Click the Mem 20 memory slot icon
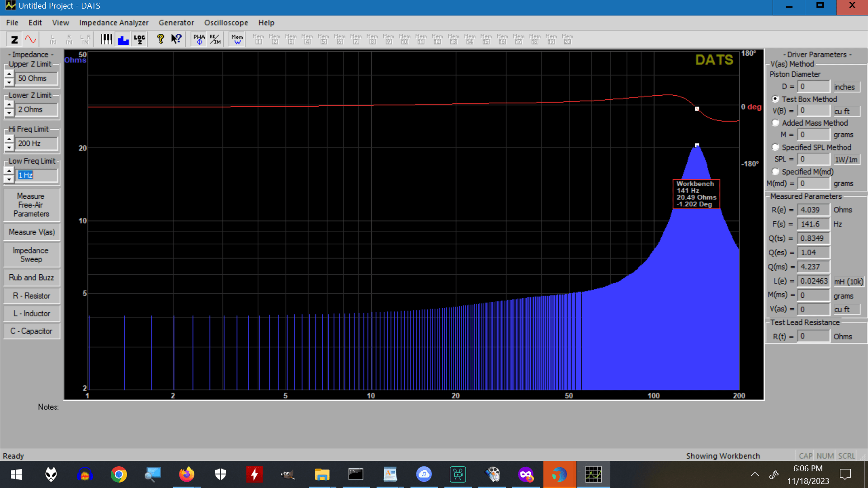Viewport: 868px width, 488px height. click(567, 39)
